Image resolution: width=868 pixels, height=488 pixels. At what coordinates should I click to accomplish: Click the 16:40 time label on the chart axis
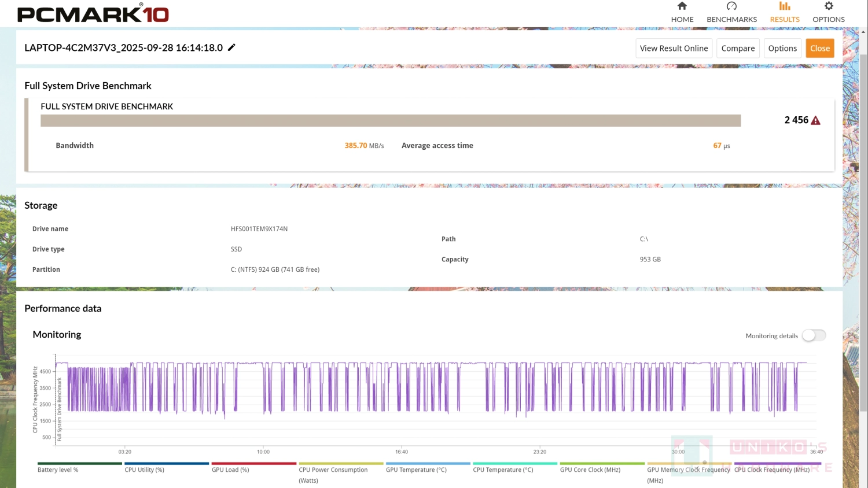[x=402, y=452]
